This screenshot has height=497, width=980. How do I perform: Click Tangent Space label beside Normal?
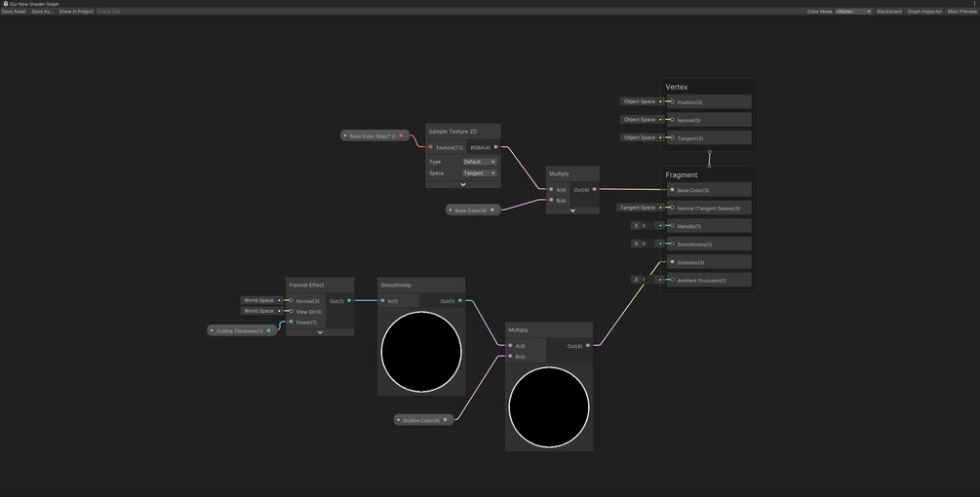pos(638,208)
